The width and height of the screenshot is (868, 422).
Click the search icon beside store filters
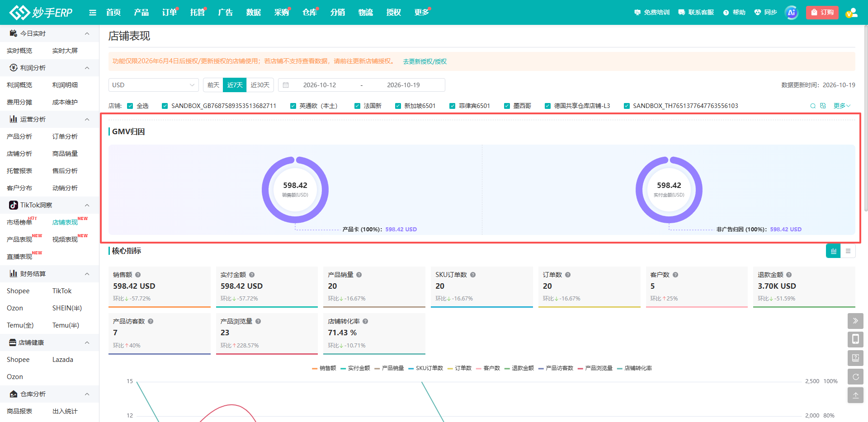coord(813,106)
